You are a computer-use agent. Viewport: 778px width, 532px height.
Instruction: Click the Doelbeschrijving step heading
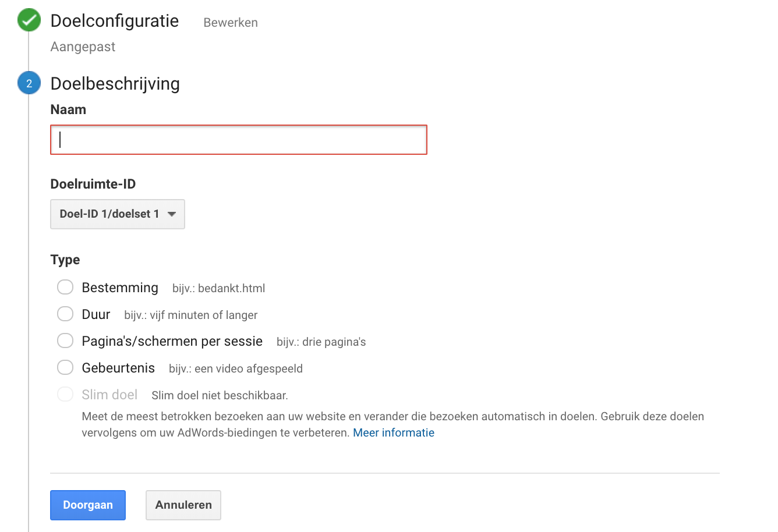[115, 84]
